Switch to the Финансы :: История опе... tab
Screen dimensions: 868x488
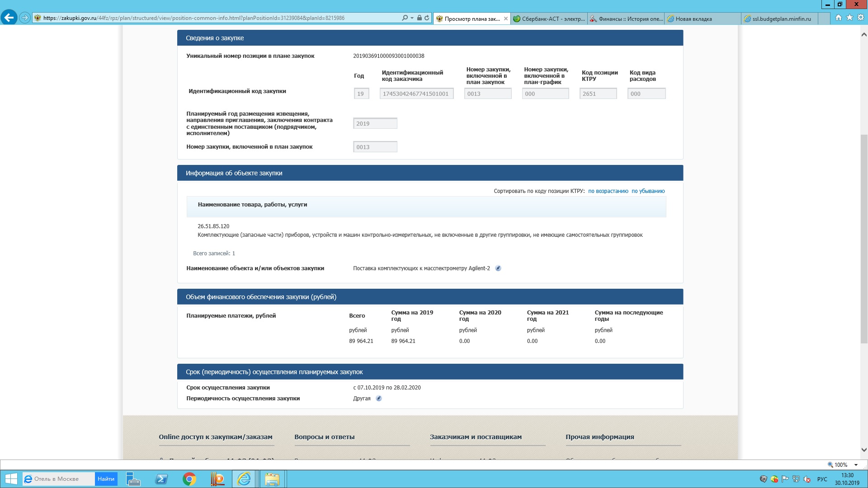pos(626,19)
